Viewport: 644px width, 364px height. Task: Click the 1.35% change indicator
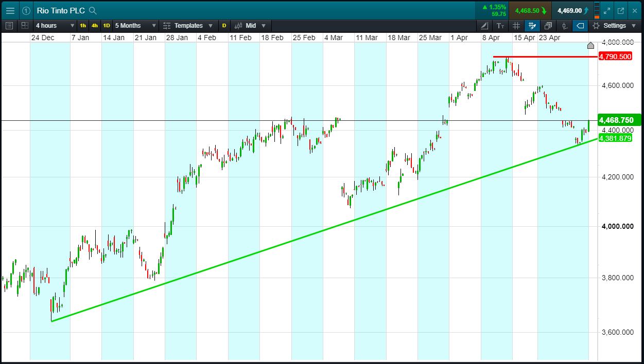point(494,7)
